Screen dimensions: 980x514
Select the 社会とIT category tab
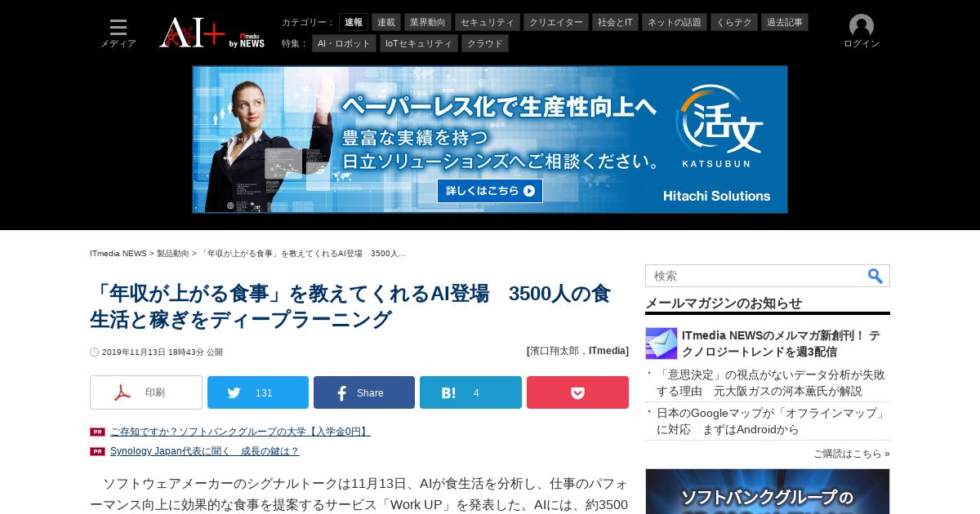pyautogui.click(x=615, y=22)
